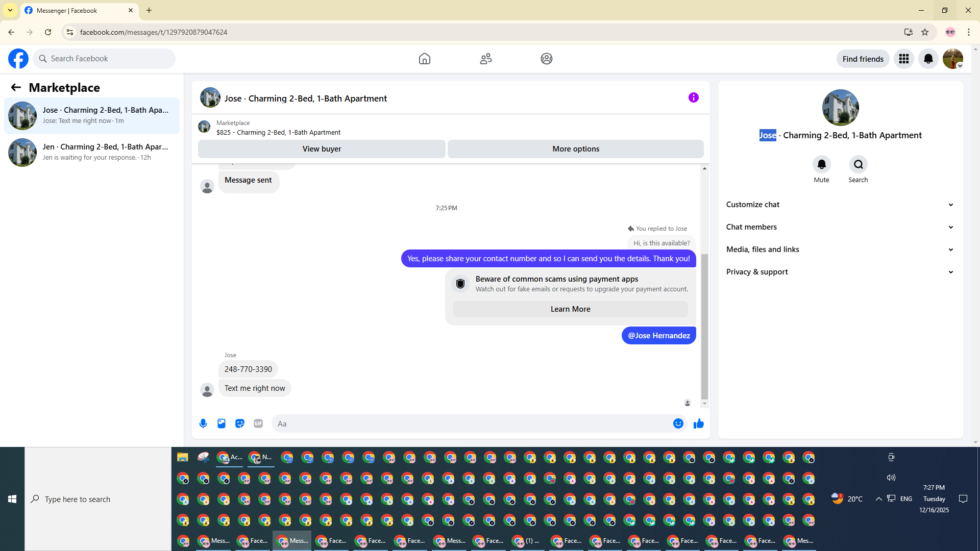
Task: Open the Groups icon in top navigation
Action: [x=547, y=59]
